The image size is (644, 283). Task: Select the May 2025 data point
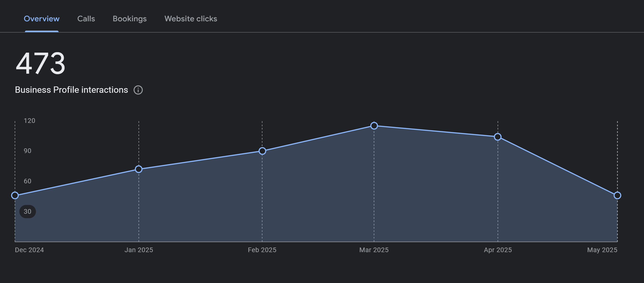[617, 196]
